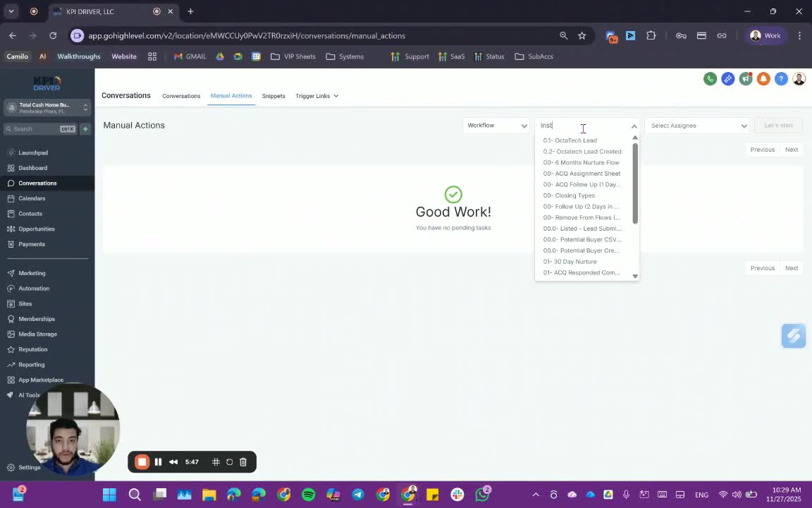Open the Workflow filter dropdown

[x=496, y=126]
